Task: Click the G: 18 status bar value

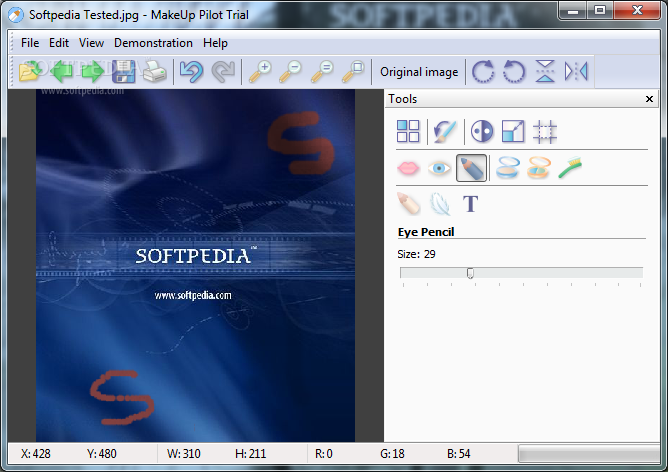Action: 392,454
